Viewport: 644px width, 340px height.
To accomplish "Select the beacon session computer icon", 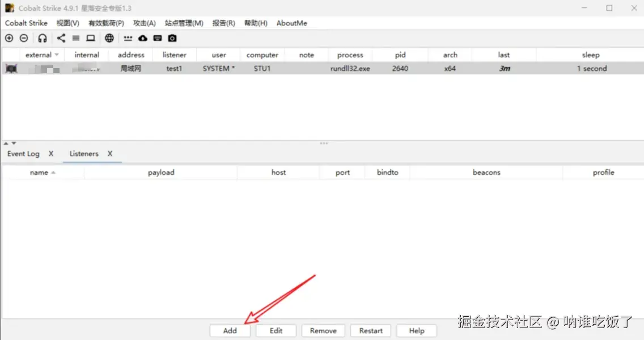I will pos(11,69).
